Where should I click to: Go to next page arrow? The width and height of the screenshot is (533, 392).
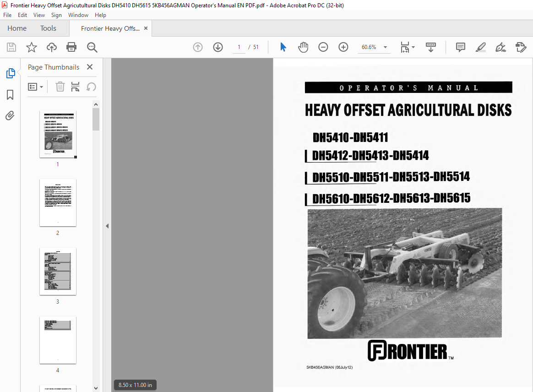tap(218, 47)
